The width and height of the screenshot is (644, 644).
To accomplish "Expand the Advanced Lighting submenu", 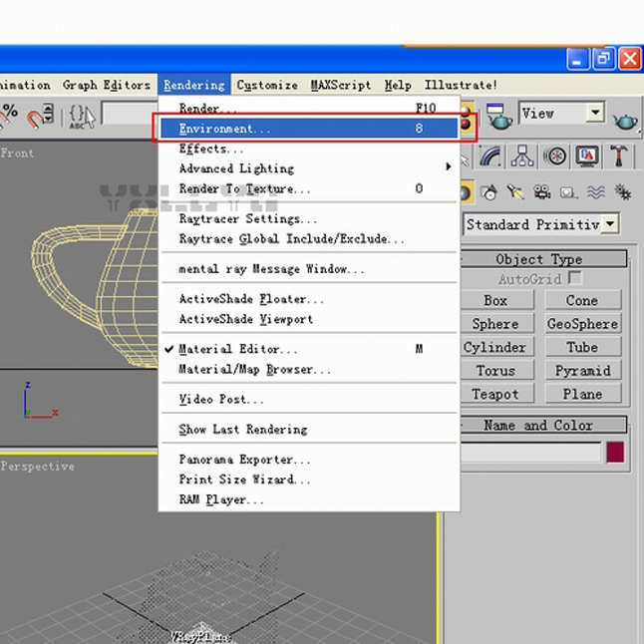I will pos(309,168).
